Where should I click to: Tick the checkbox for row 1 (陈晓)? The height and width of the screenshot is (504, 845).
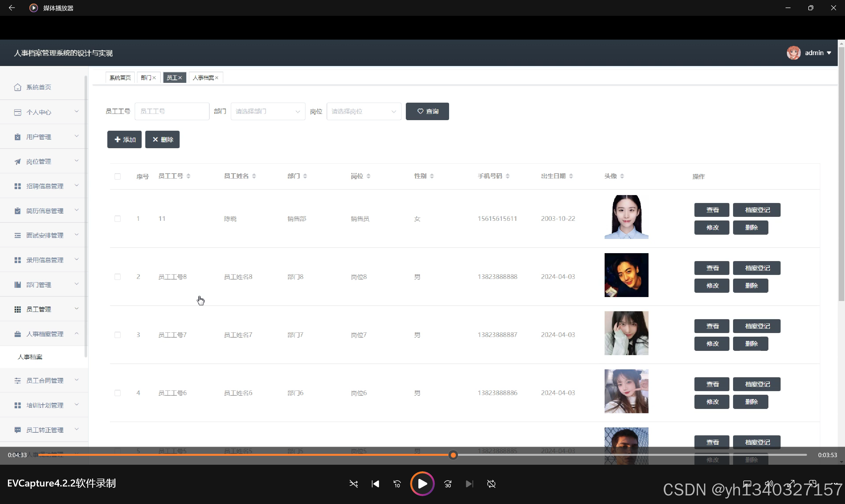point(118,219)
